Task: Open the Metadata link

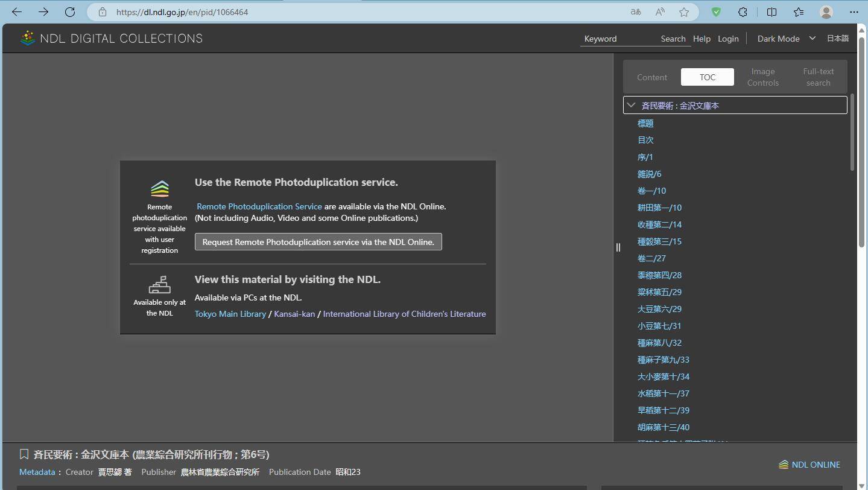Action: (x=37, y=472)
